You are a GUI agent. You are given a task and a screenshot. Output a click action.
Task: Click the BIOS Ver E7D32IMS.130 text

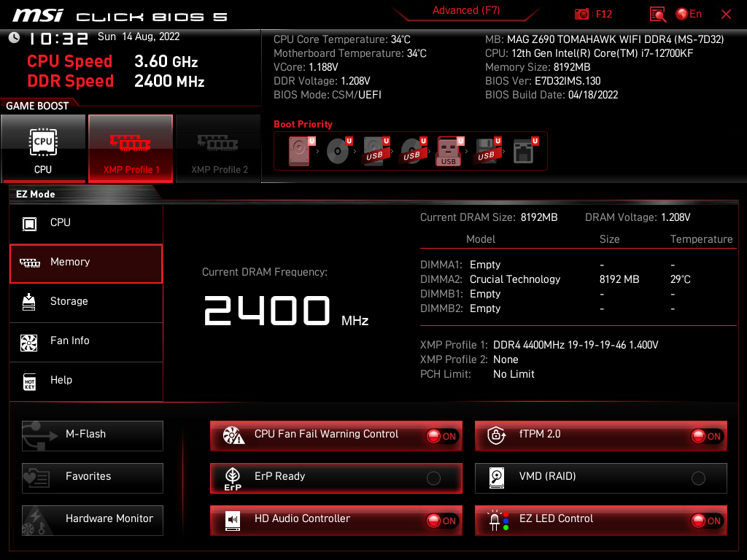(x=543, y=81)
